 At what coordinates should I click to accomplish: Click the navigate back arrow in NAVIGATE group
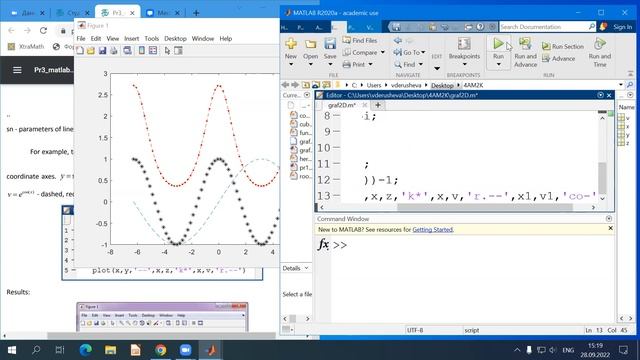tap(398, 40)
